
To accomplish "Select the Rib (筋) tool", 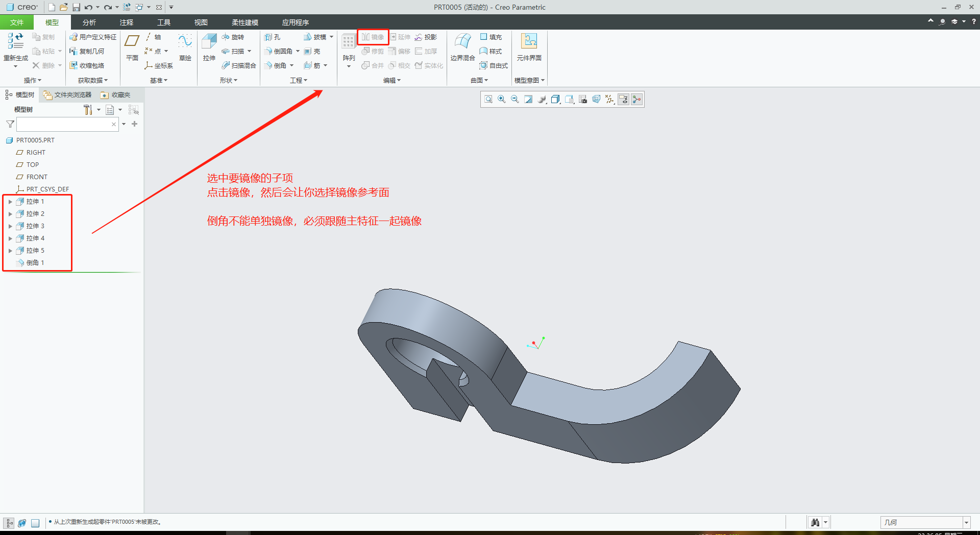I will pos(312,65).
